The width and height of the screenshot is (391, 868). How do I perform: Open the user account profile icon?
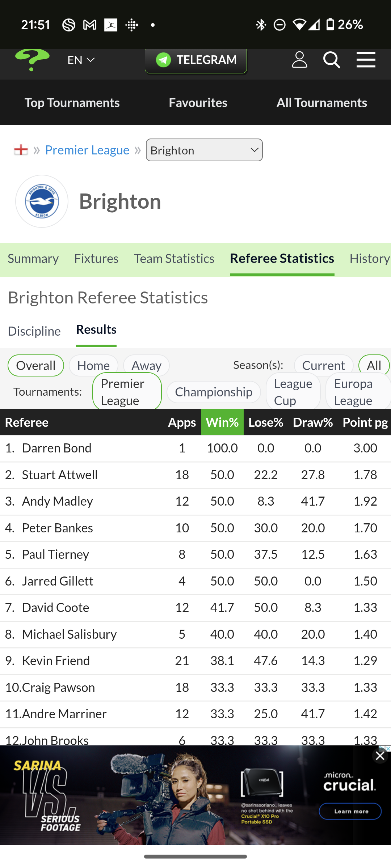pyautogui.click(x=299, y=60)
